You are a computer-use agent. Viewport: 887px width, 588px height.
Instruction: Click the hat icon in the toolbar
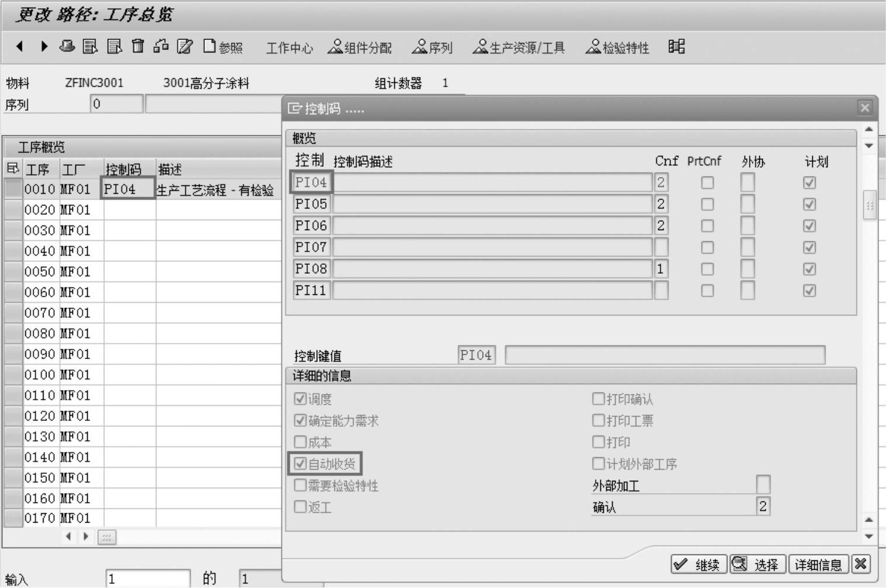coord(67,46)
